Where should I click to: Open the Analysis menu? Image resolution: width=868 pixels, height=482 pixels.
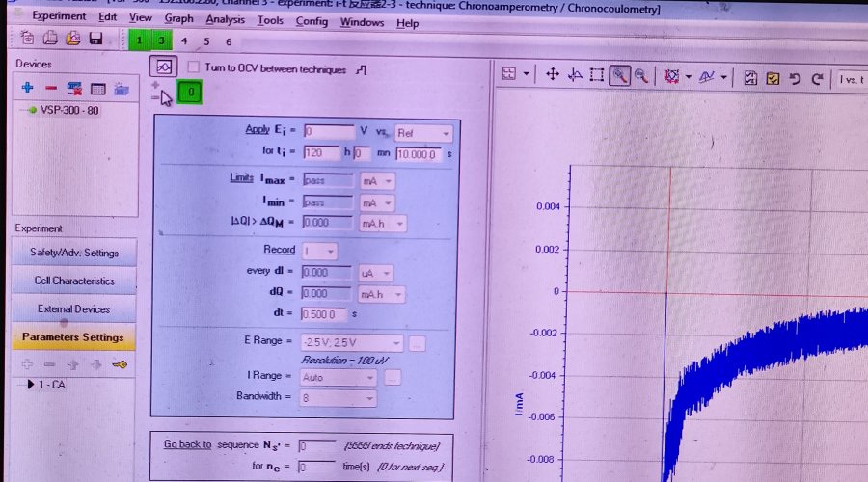(225, 20)
